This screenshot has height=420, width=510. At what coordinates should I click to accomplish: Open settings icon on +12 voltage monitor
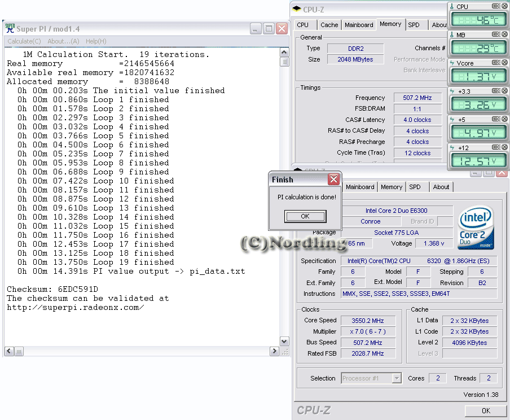(x=496, y=147)
